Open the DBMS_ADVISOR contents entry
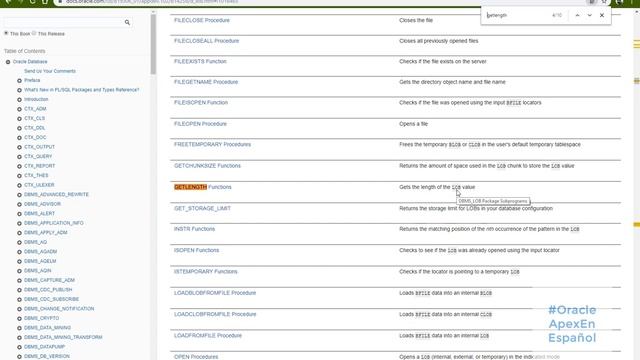 42,204
